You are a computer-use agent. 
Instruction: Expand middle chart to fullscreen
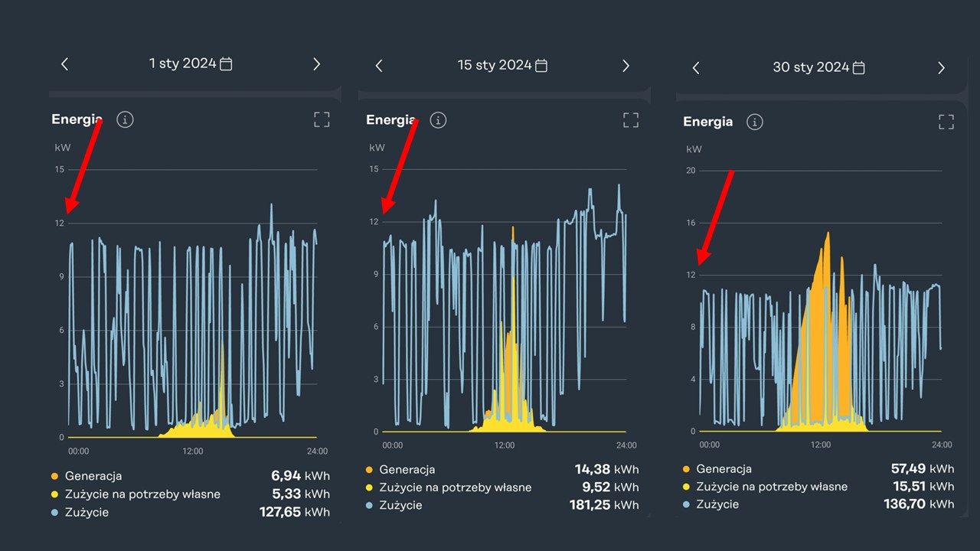[630, 120]
